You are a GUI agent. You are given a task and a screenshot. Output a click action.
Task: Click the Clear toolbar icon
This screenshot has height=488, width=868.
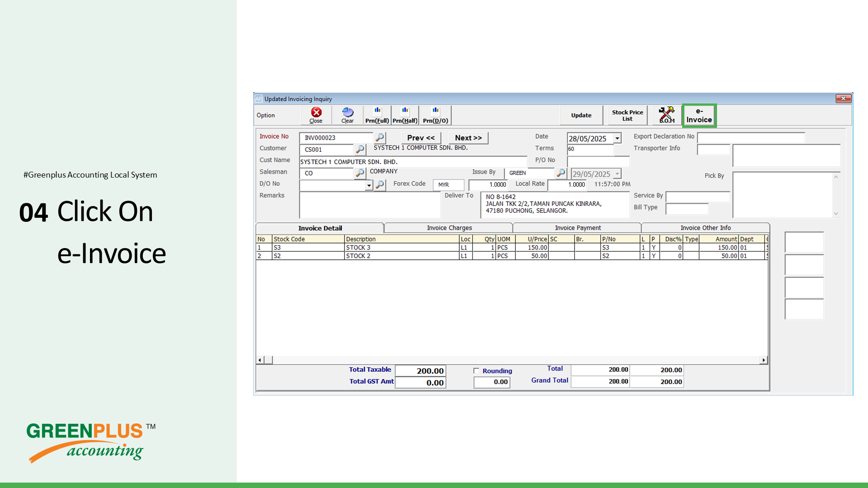(x=348, y=115)
